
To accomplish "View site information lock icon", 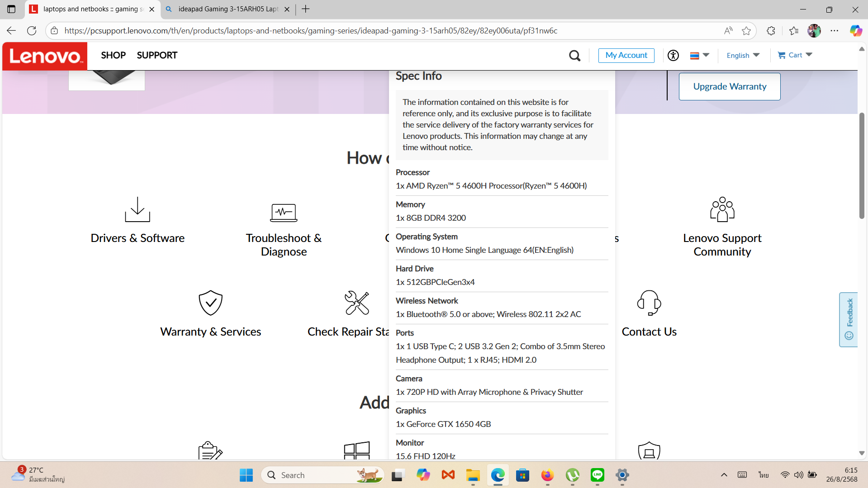I will [54, 31].
